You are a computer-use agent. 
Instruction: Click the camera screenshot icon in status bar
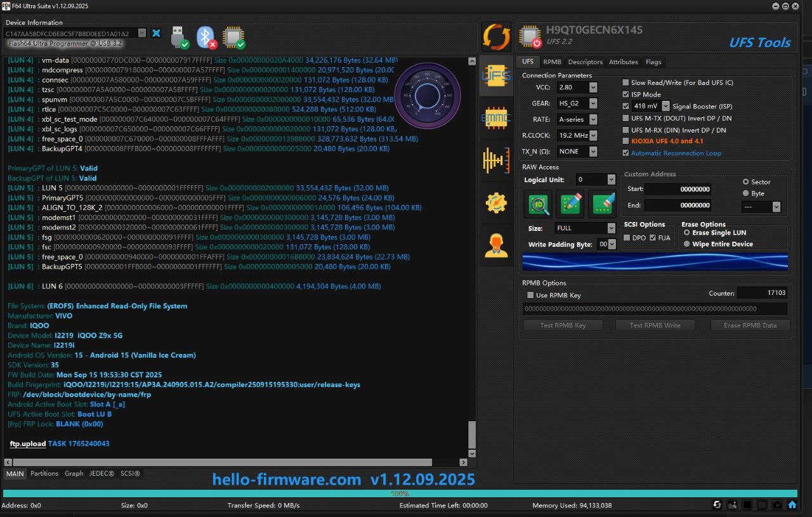[777, 505]
